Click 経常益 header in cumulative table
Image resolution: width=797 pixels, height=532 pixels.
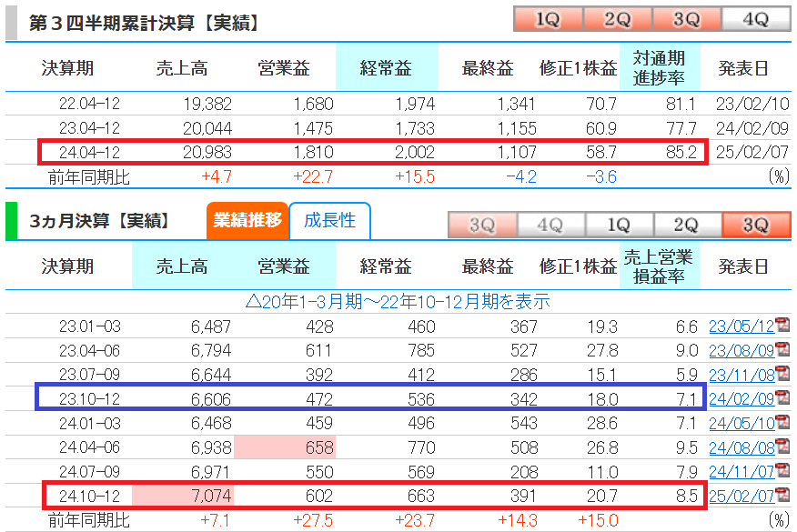(386, 67)
